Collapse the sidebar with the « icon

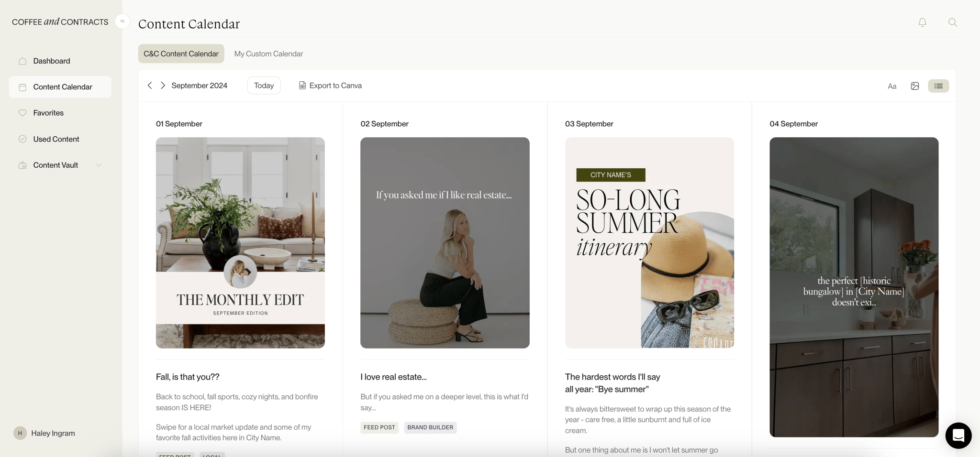point(122,21)
